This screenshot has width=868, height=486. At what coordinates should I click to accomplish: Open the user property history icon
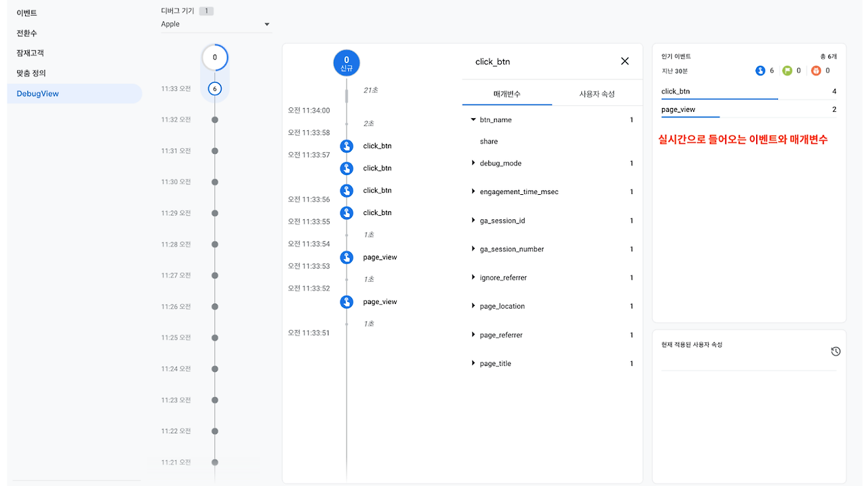point(835,352)
